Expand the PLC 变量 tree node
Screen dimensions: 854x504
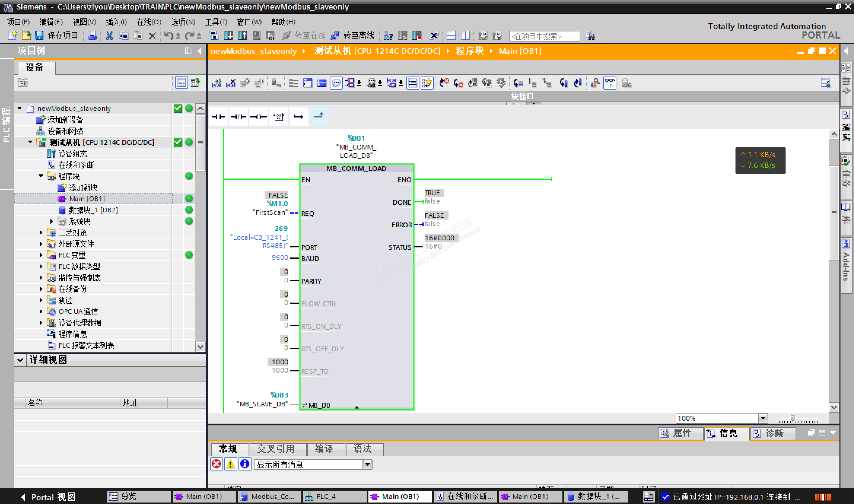coord(41,255)
